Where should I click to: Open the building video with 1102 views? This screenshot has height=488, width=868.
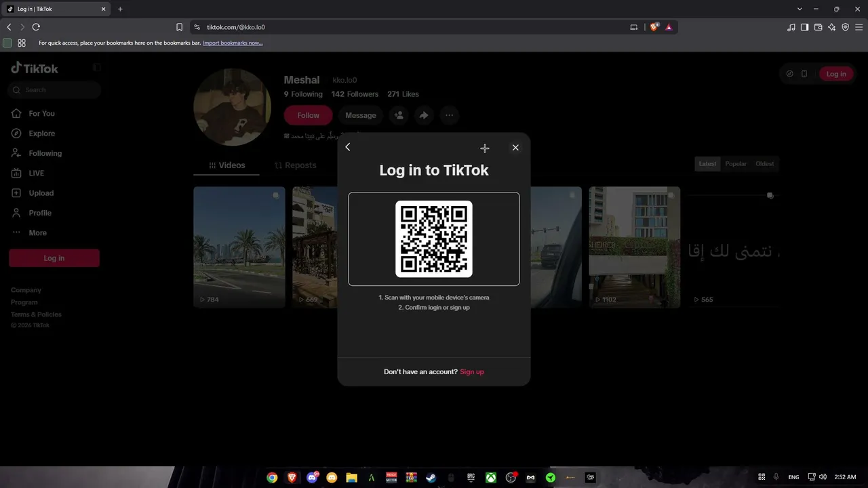pos(635,247)
